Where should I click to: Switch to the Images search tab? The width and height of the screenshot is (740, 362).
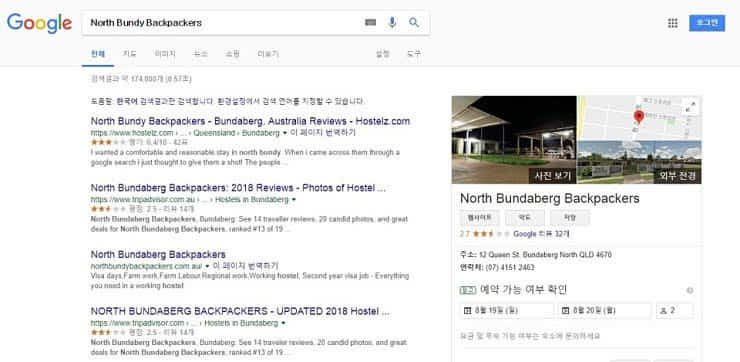click(x=165, y=54)
